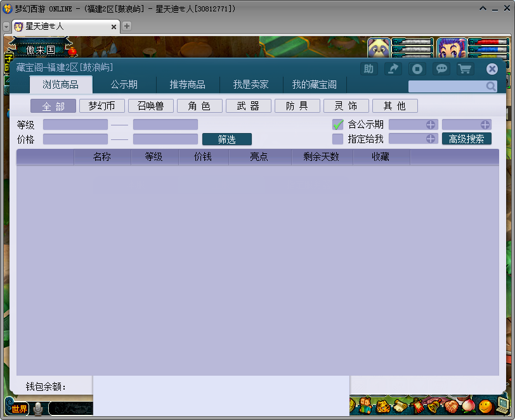Click the round stop-square icon in 藏宝阁 header
The image size is (515, 420).
[x=417, y=69]
